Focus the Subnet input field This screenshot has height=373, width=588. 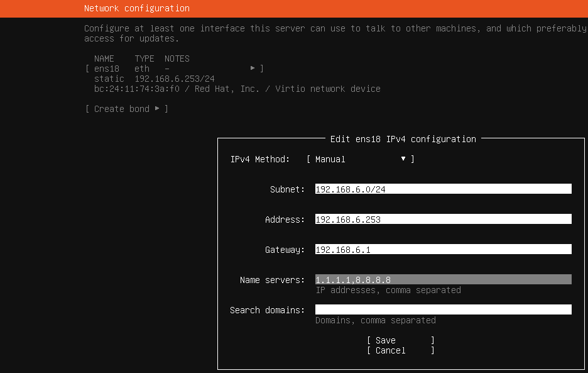pos(443,189)
